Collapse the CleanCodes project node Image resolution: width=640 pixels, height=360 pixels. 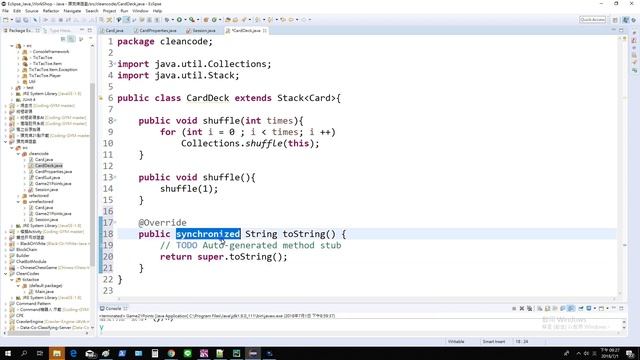6,273
